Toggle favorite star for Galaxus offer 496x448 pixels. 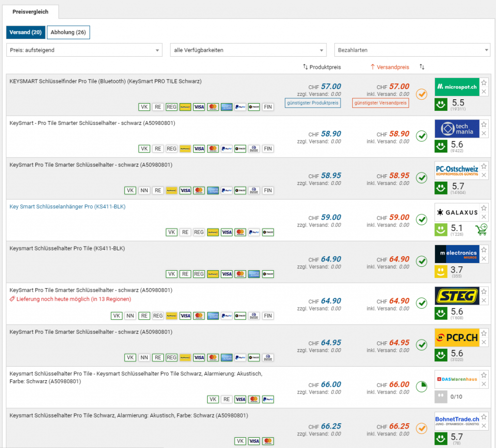[x=484, y=208]
